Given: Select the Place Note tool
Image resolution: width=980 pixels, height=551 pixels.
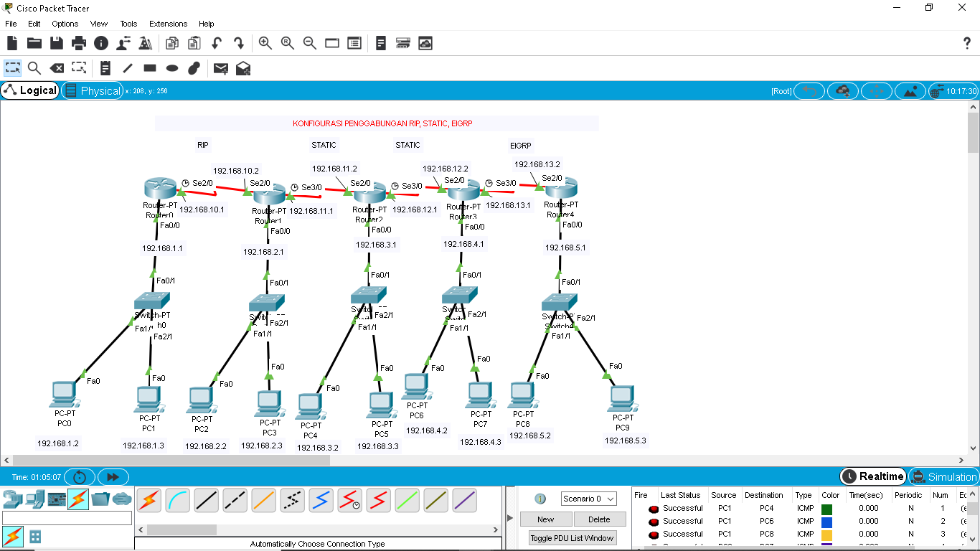Looking at the screenshot, I should (x=105, y=68).
